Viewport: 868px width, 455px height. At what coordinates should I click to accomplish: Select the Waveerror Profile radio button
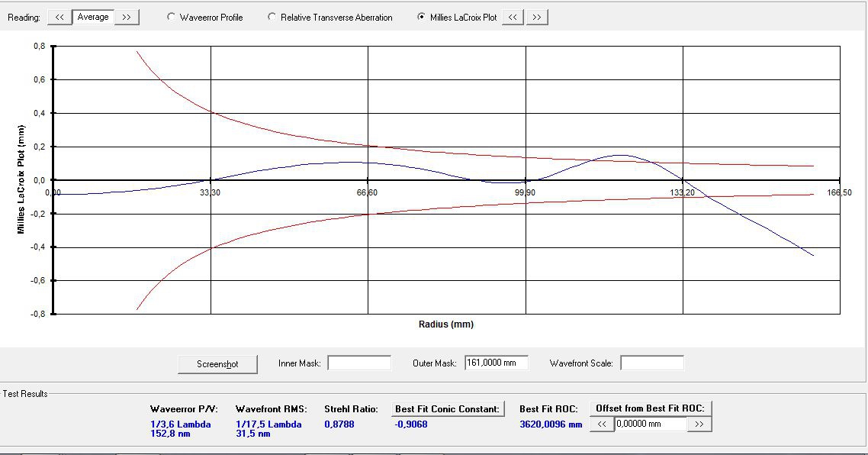(171, 18)
